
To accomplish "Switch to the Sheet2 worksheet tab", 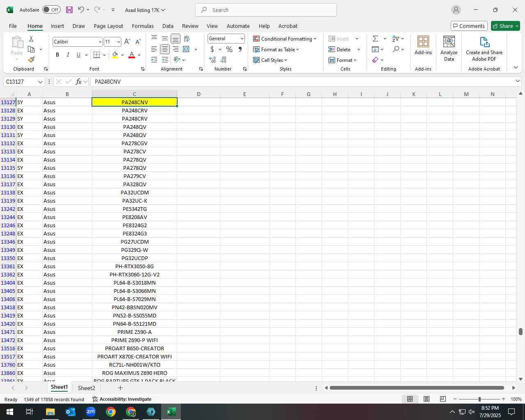I will pyautogui.click(x=86, y=388).
